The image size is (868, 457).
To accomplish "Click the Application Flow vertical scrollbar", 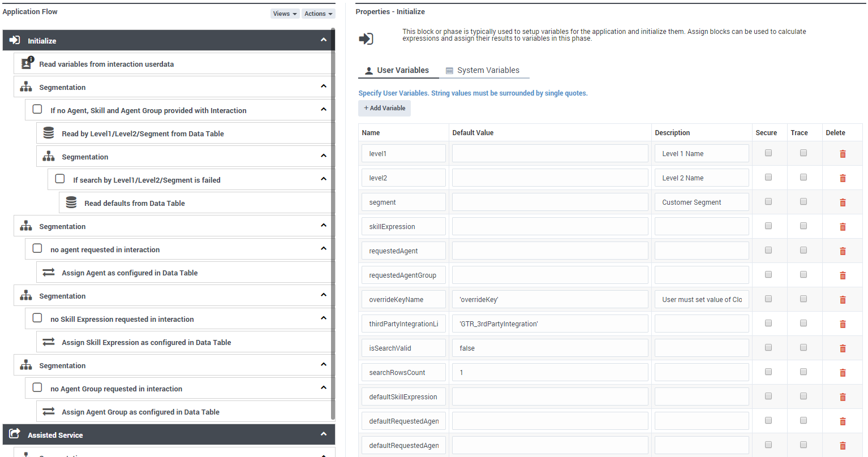I will 333,226.
